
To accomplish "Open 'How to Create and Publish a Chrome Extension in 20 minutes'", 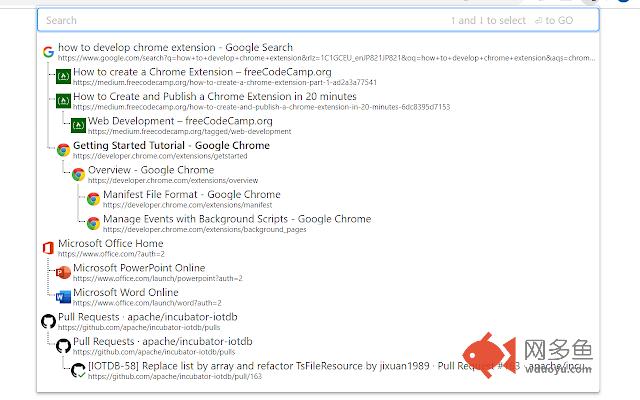I will tap(215, 96).
